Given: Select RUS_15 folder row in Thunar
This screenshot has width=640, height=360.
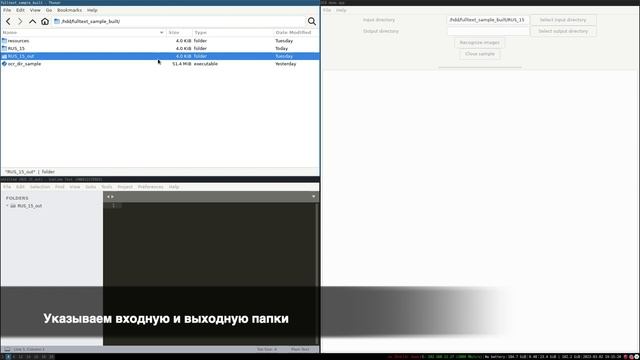Looking at the screenshot, I should (x=160, y=48).
